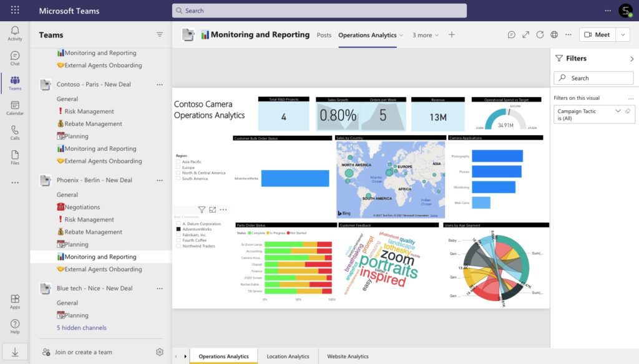Open the 3 more tabs dropdown
This screenshot has width=639, height=364.
point(426,35)
